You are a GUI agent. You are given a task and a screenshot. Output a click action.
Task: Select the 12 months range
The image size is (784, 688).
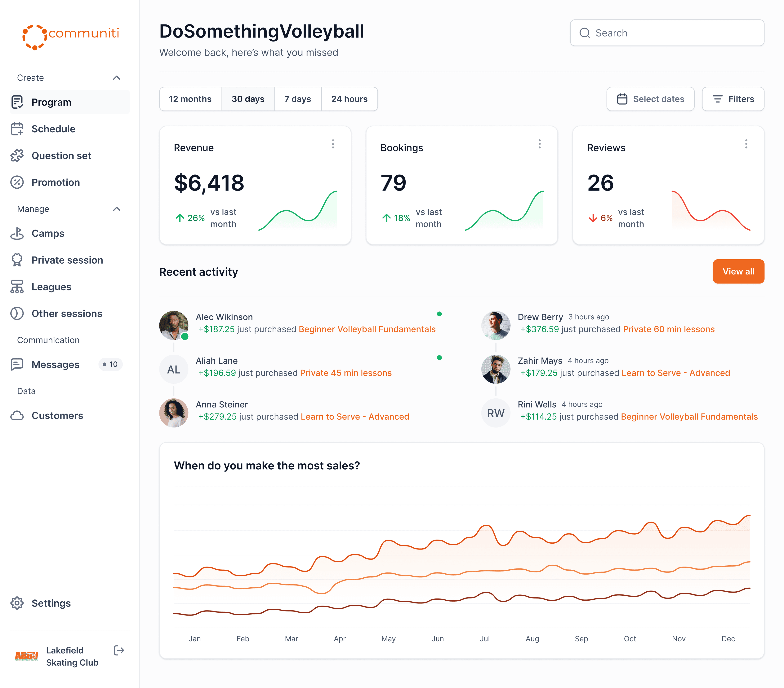[x=190, y=99]
